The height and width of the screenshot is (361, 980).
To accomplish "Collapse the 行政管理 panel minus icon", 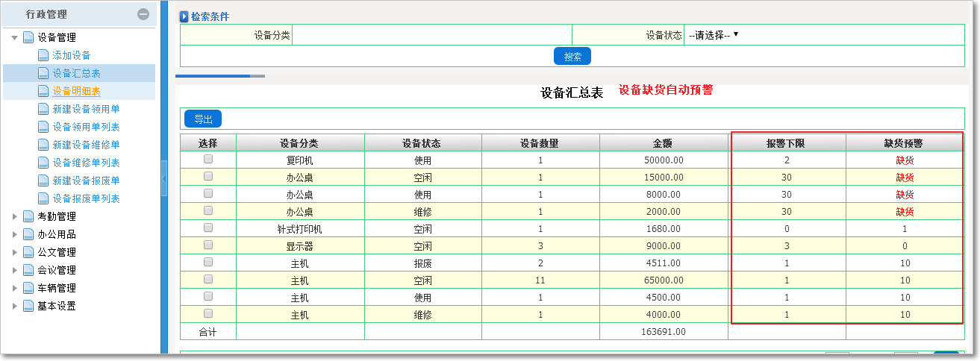I will click(143, 14).
